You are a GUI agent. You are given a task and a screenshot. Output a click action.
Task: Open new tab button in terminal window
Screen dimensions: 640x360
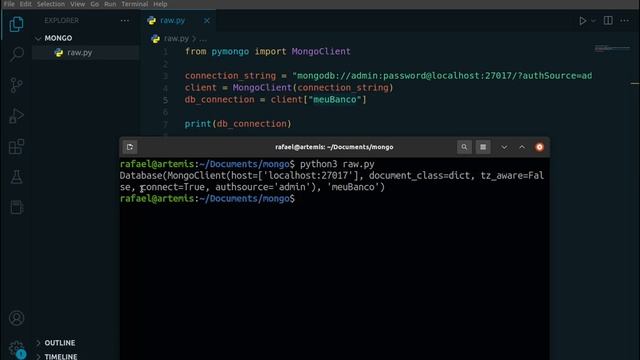pyautogui.click(x=130, y=147)
